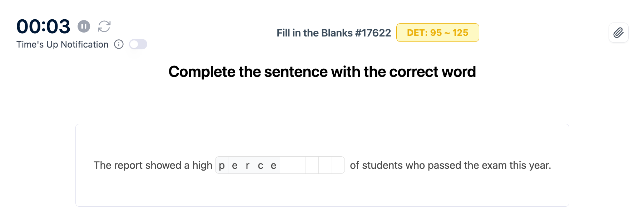Click the "Complete the sentence" heading
Viewport: 644px width, 211px height.
tap(322, 72)
